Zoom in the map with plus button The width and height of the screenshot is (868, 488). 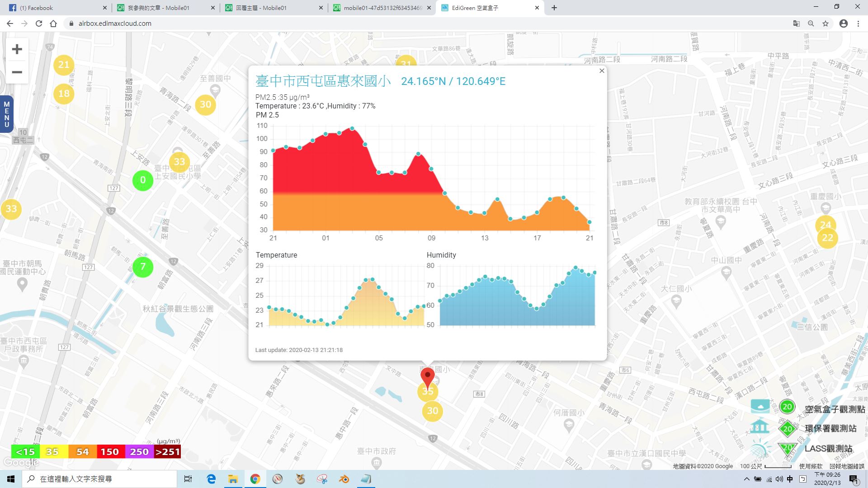(x=17, y=49)
